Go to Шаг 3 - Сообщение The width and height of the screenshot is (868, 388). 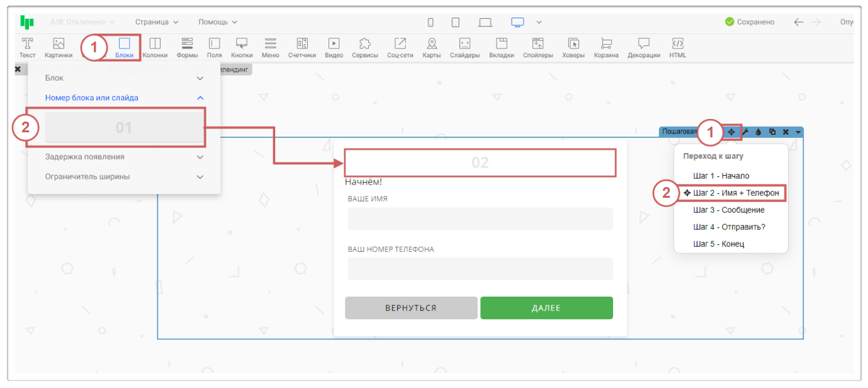728,210
